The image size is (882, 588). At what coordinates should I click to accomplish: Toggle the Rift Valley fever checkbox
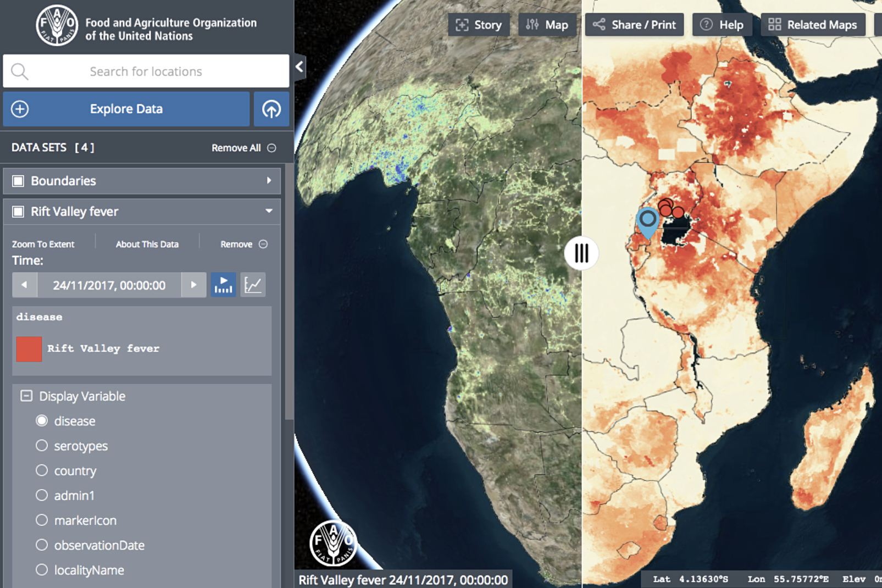click(18, 212)
